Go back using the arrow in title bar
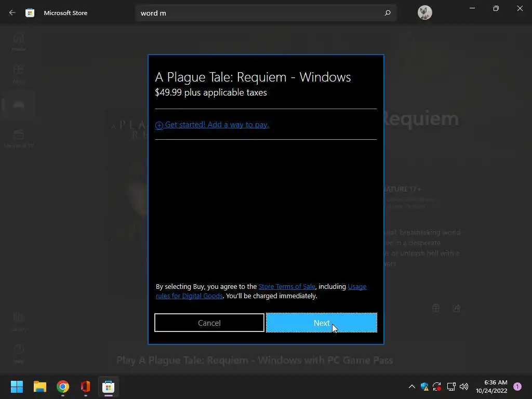 pos(12,13)
